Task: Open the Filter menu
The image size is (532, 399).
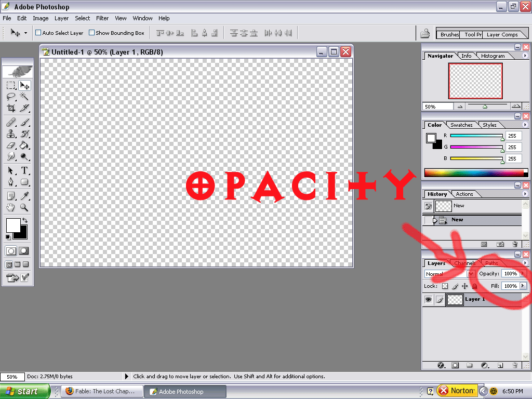Action: tap(102, 18)
